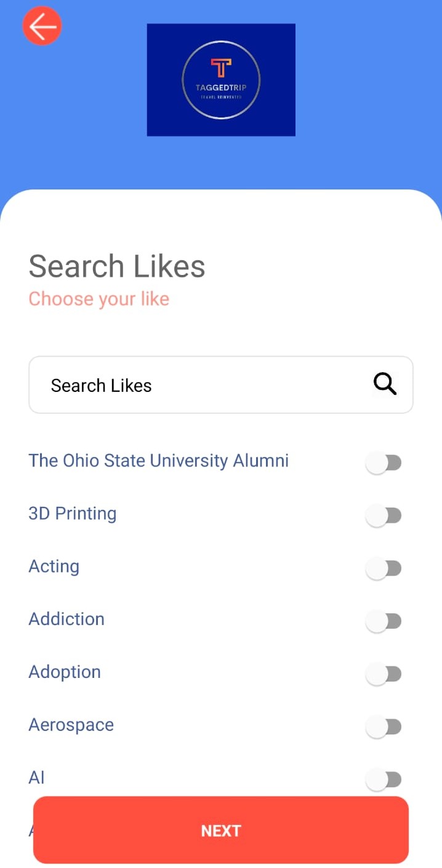Switch on the Addiction toggle

tap(384, 621)
